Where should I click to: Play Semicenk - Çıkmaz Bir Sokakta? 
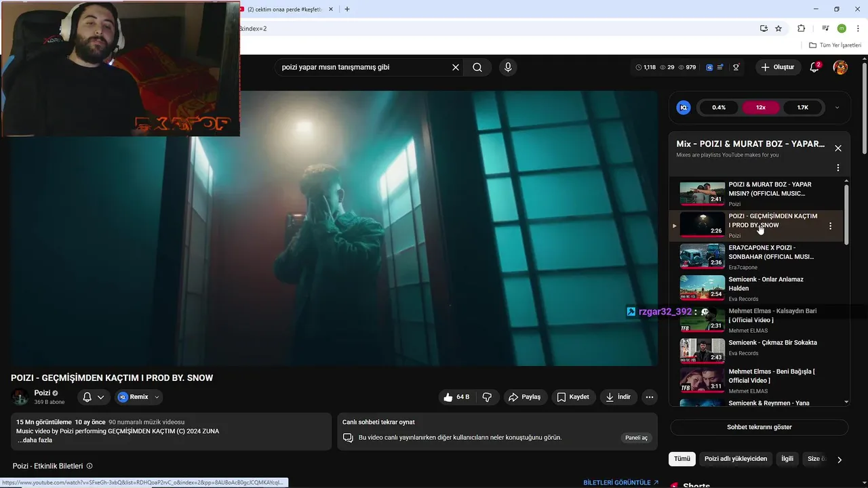click(x=703, y=351)
